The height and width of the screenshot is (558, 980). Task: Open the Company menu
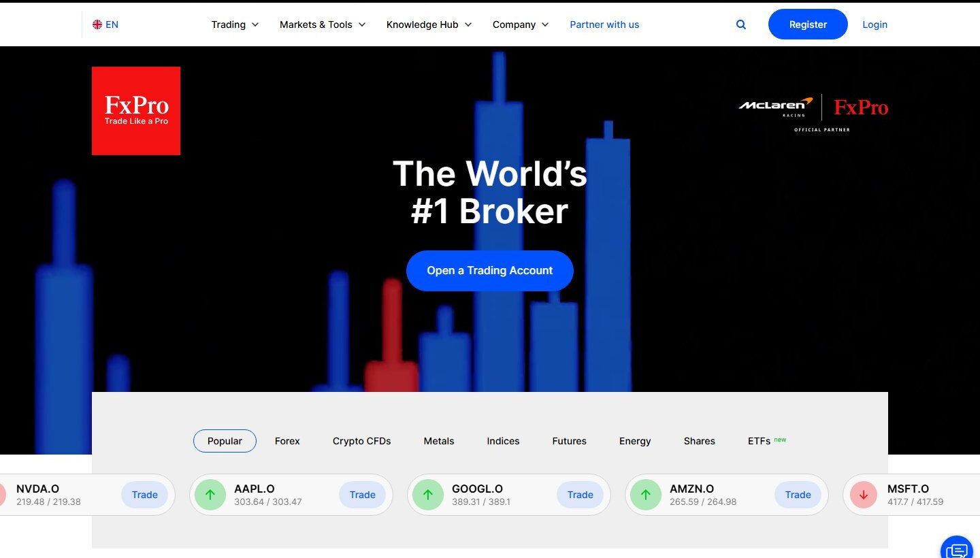coord(521,24)
